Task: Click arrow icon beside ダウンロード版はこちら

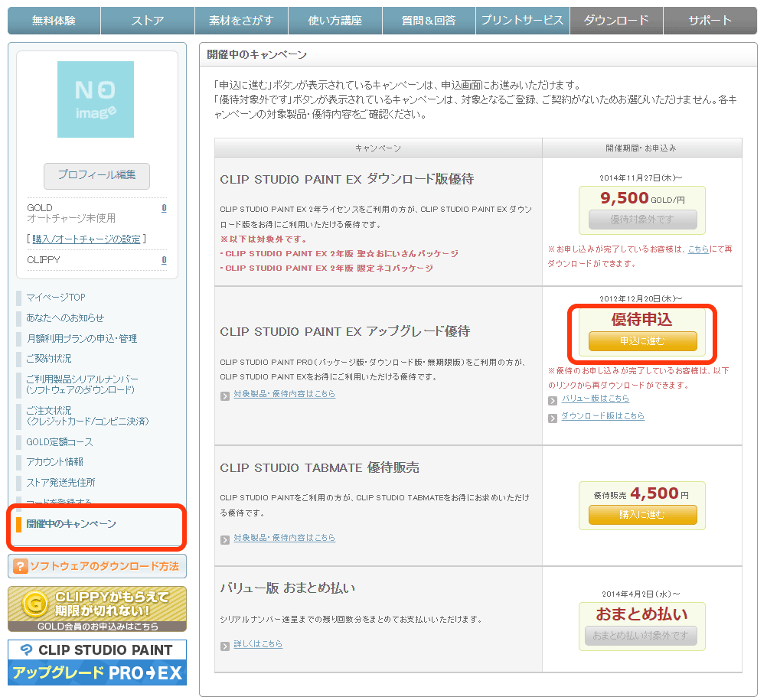Action: click(553, 418)
